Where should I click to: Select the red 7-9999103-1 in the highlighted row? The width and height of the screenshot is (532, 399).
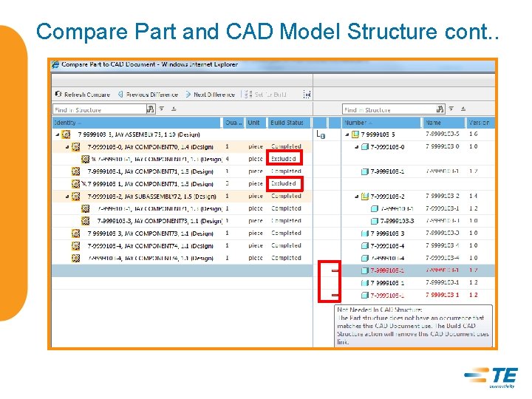click(x=387, y=270)
